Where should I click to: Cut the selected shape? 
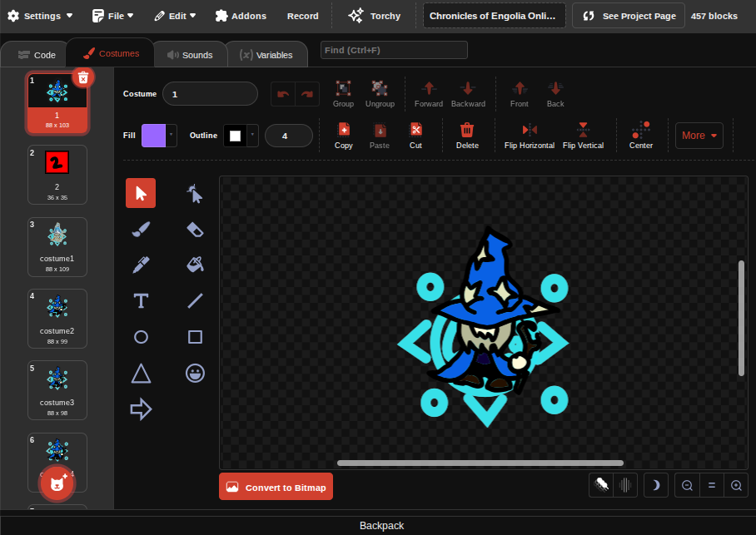[x=415, y=136]
